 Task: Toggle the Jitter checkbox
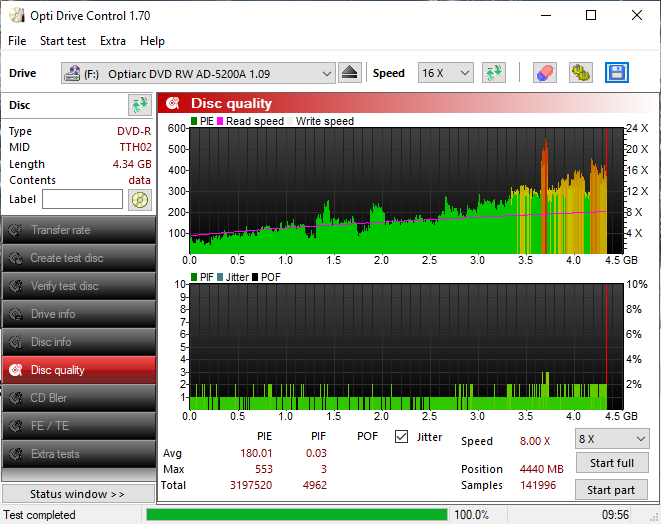402,437
